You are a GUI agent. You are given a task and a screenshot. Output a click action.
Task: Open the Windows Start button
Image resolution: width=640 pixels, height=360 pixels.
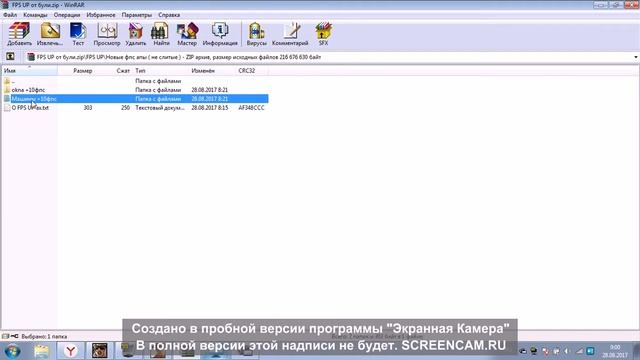12,351
